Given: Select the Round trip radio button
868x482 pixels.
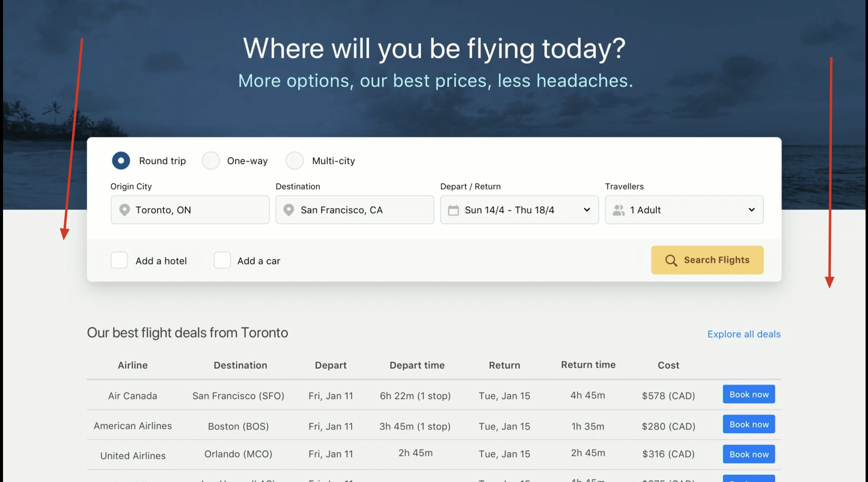Looking at the screenshot, I should [121, 161].
